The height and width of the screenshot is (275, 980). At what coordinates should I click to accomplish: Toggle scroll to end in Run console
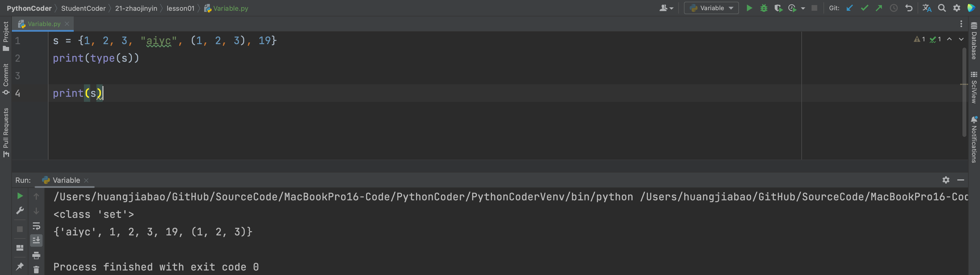coord(36,240)
